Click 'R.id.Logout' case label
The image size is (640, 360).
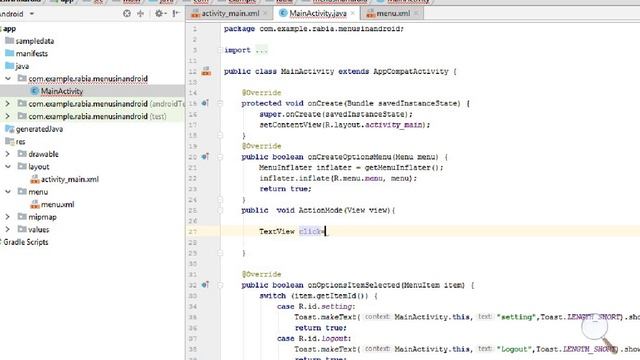point(324,338)
